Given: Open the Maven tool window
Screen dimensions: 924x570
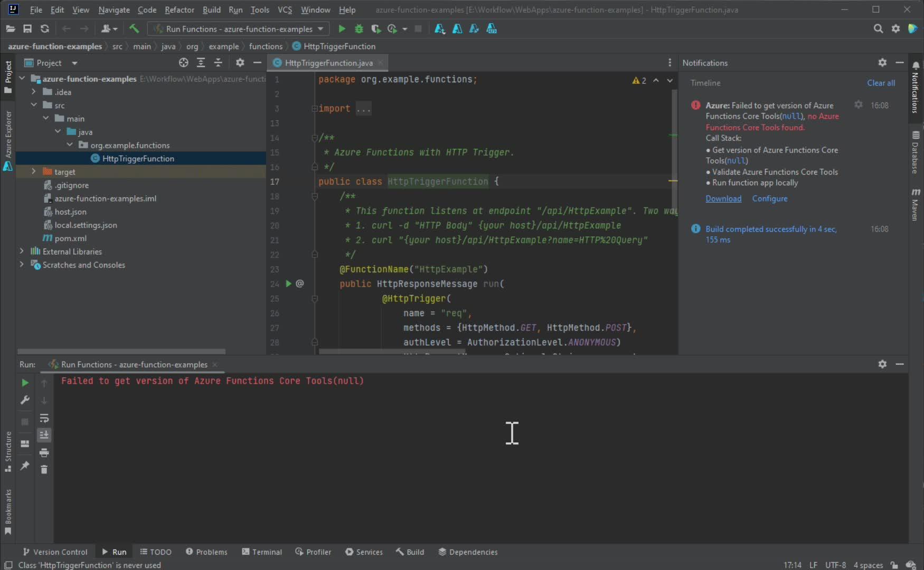Looking at the screenshot, I should click(x=917, y=206).
